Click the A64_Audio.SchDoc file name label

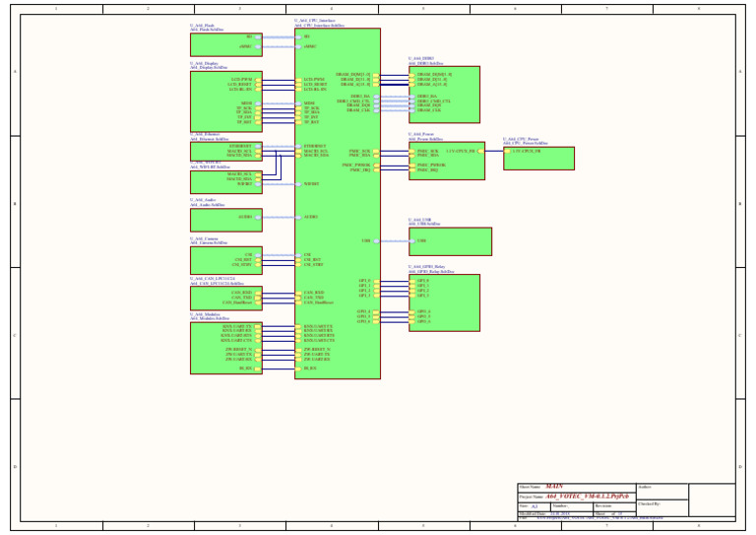coord(207,205)
